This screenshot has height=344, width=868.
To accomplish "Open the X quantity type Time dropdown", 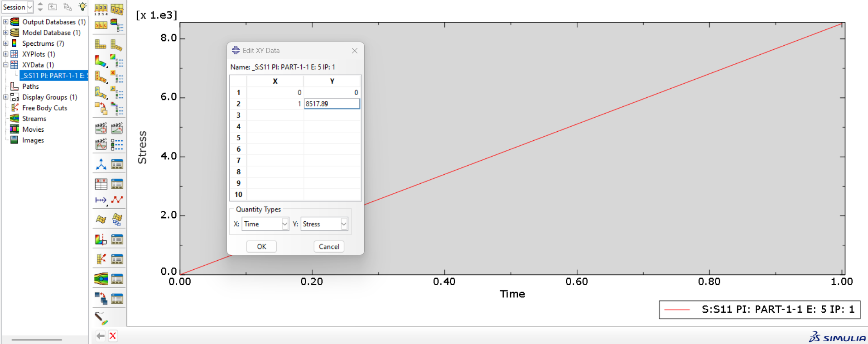I will pos(265,224).
